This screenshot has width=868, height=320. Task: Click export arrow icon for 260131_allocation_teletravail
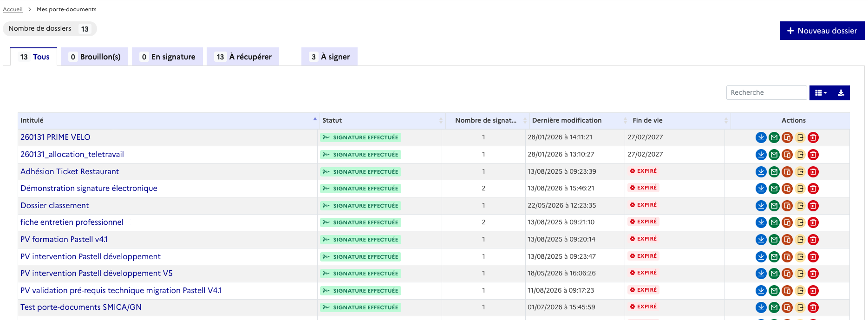(800, 155)
